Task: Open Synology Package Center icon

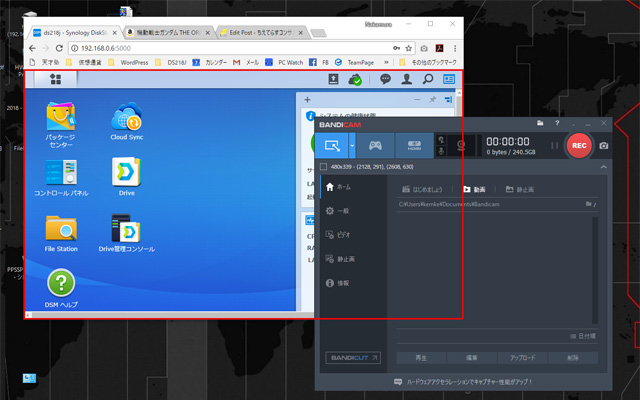Action: pyautogui.click(x=61, y=122)
